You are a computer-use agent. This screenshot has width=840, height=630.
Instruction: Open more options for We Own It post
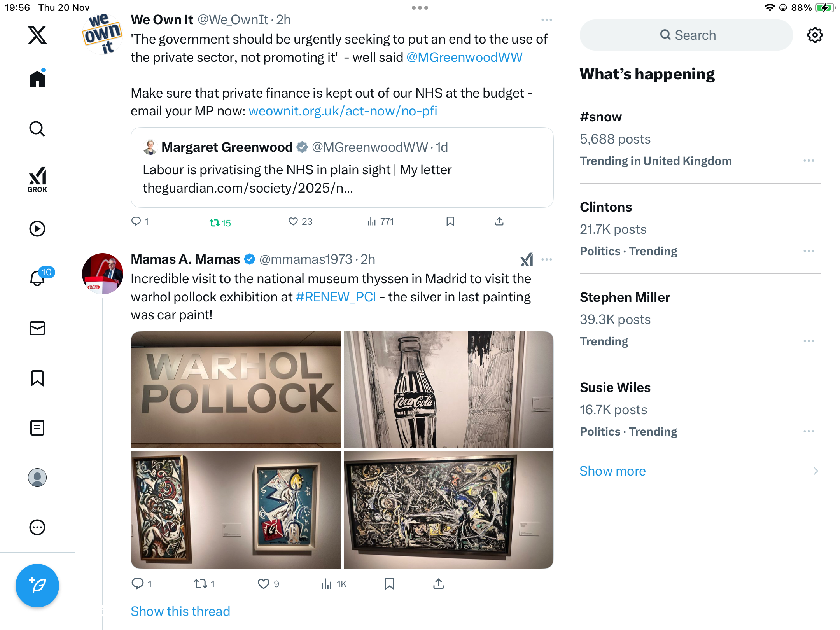click(x=546, y=20)
